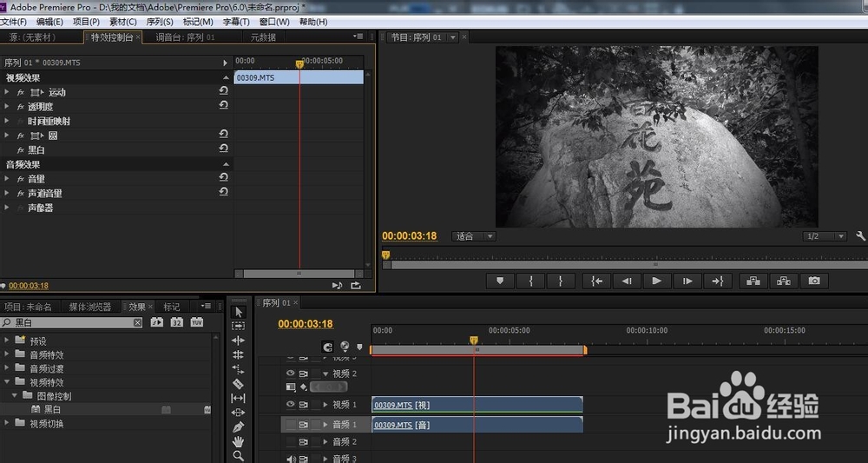Click the Mark Out button
This screenshot has width=868, height=463.
tap(560, 281)
